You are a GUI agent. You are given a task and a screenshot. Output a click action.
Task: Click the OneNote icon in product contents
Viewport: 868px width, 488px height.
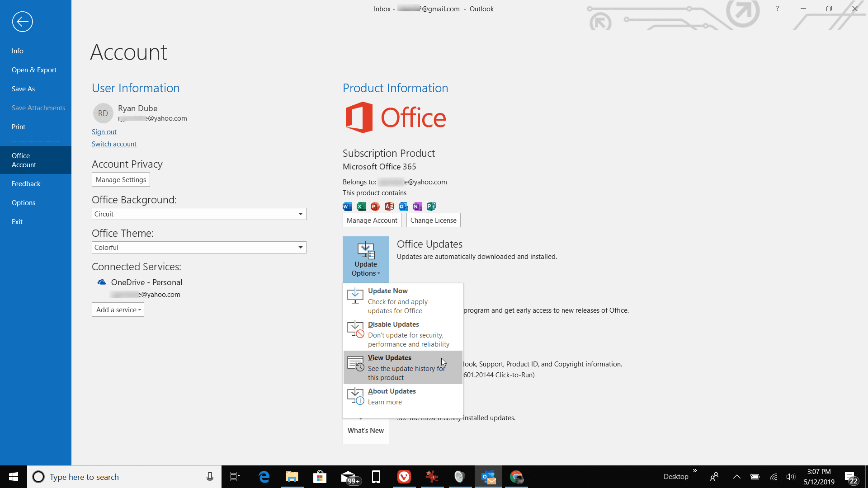pos(417,206)
